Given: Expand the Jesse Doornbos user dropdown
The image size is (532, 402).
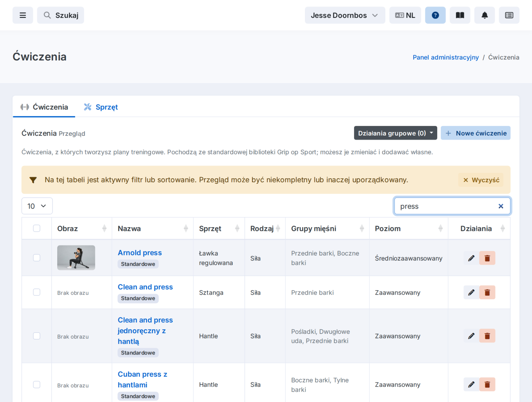Looking at the screenshot, I should coord(345,15).
